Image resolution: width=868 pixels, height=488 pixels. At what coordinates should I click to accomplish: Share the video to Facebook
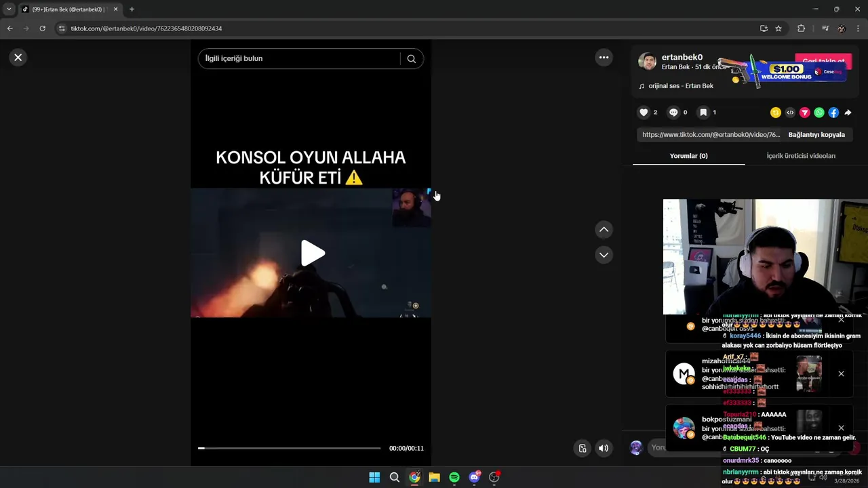(x=833, y=113)
